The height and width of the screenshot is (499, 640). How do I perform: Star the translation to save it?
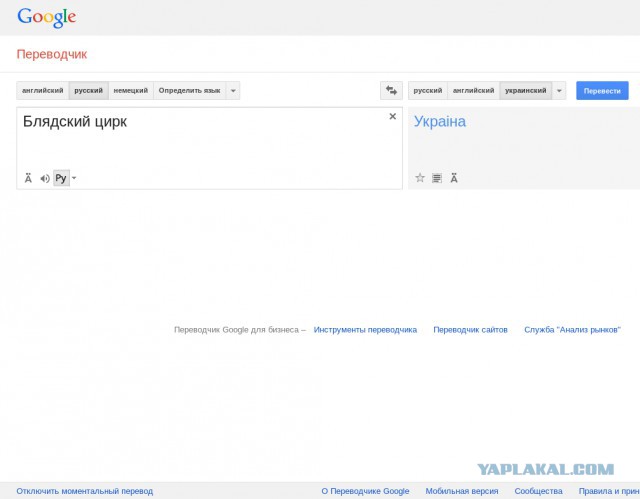420,177
